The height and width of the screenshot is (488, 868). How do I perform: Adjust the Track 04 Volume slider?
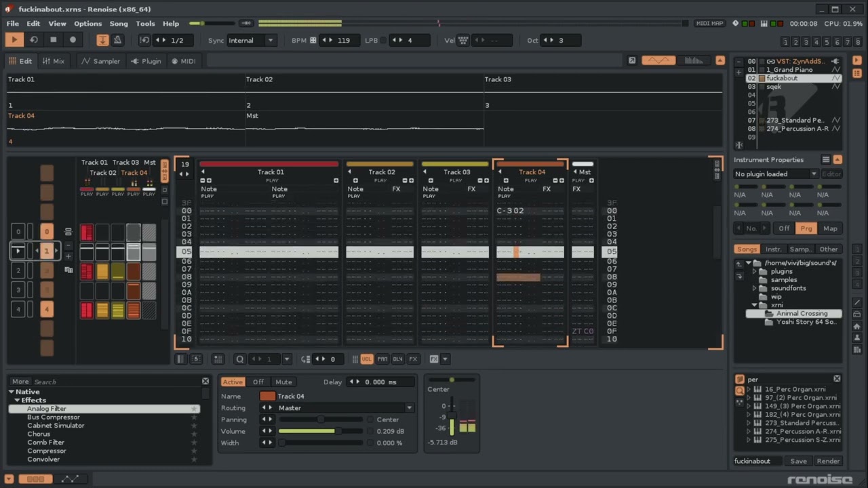point(320,431)
